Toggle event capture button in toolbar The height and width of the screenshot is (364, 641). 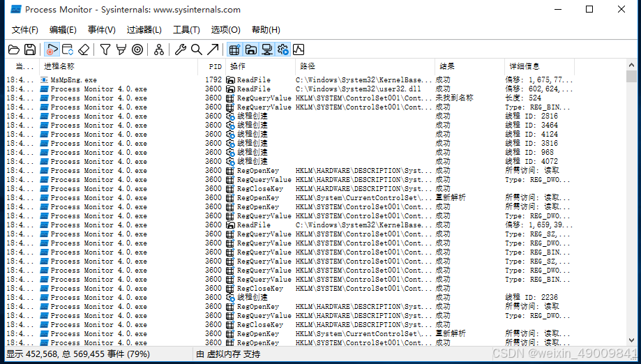pos(52,50)
